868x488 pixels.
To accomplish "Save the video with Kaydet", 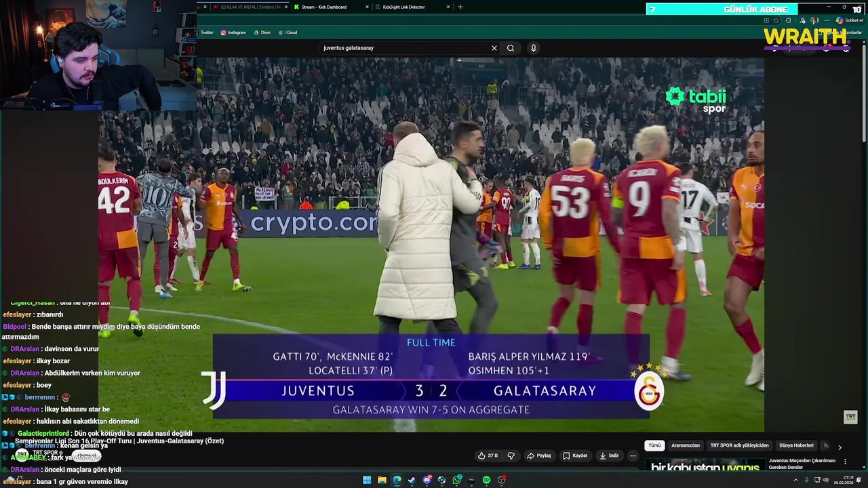I will click(575, 455).
